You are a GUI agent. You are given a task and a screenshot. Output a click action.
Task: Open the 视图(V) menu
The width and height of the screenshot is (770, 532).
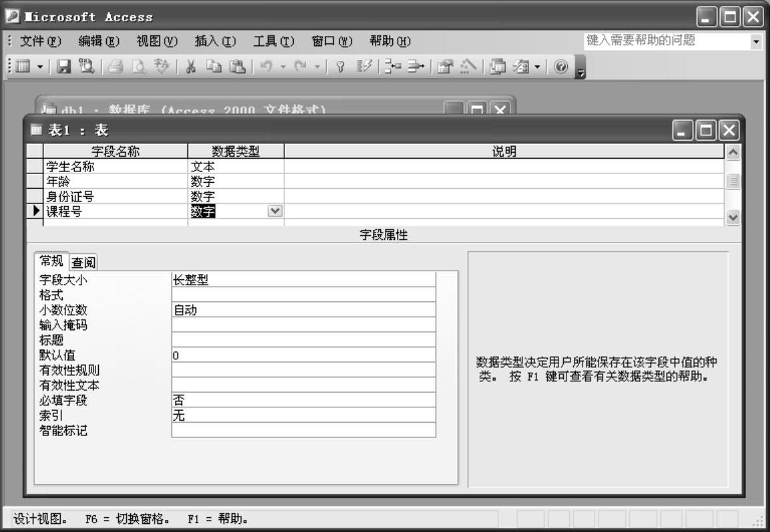pyautogui.click(x=157, y=41)
